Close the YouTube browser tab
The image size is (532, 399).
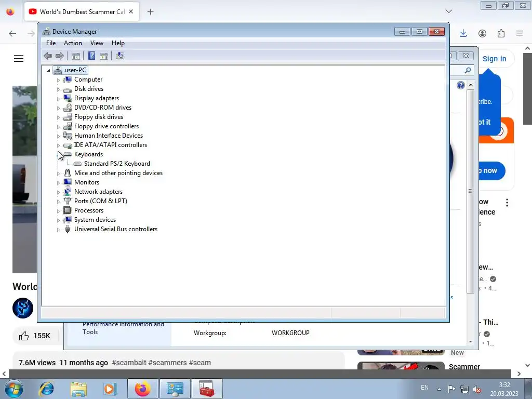[x=131, y=11]
